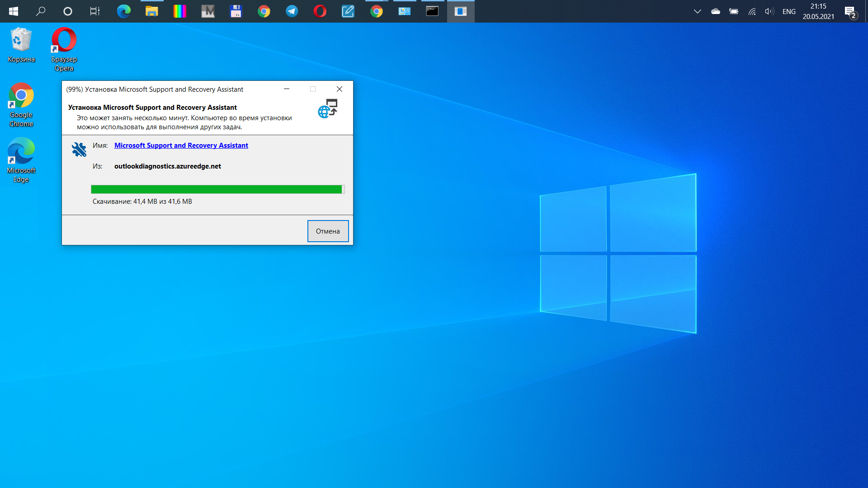Open the ENG language input selector
868x488 pixels.
789,11
